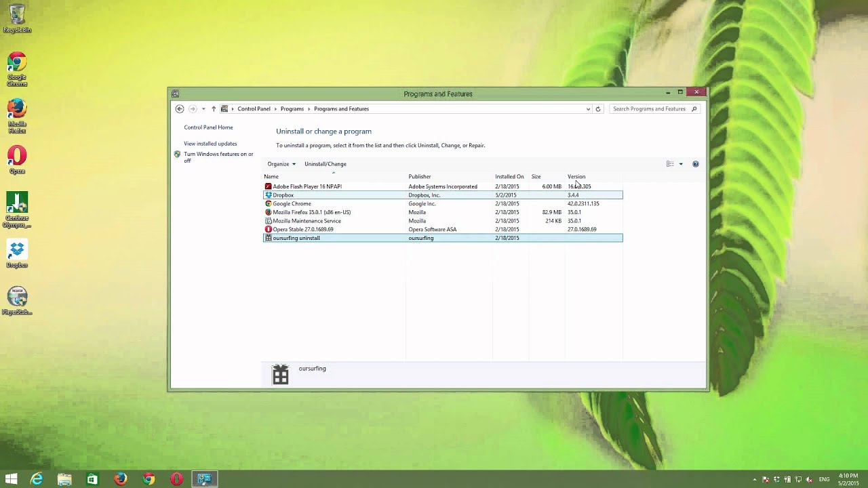This screenshot has width=868, height=488.
Task: Launch Chrome from the taskbar
Action: pyautogui.click(x=149, y=479)
